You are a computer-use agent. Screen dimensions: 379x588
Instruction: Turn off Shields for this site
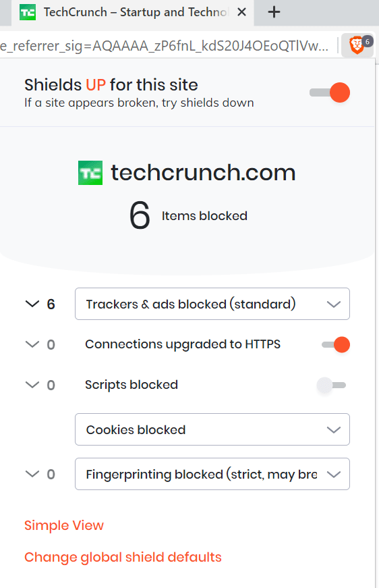(x=330, y=92)
